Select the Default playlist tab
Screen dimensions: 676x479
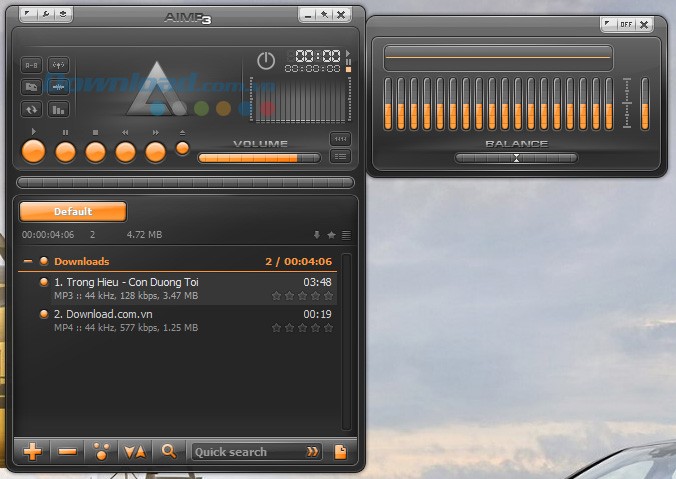[73, 212]
